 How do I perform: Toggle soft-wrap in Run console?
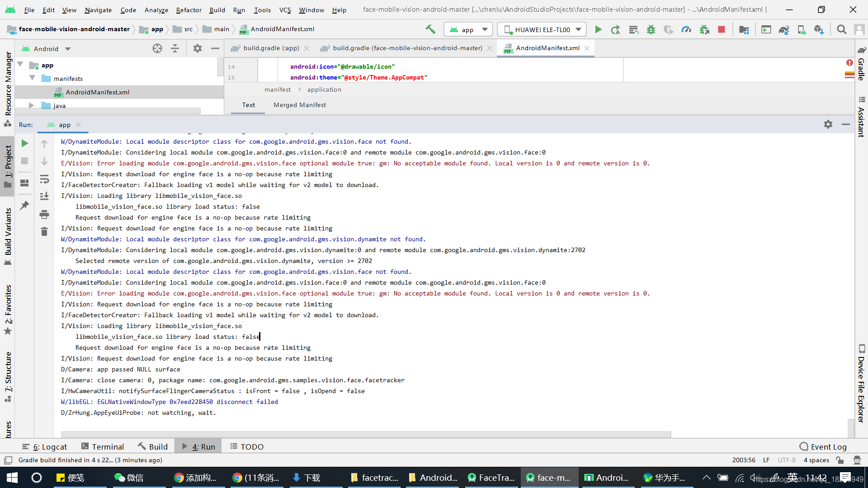44,179
